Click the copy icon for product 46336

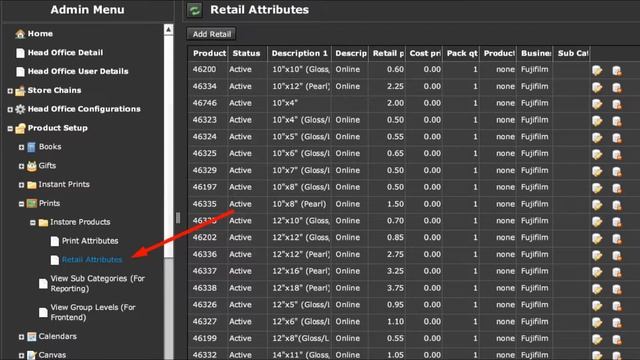617,255
